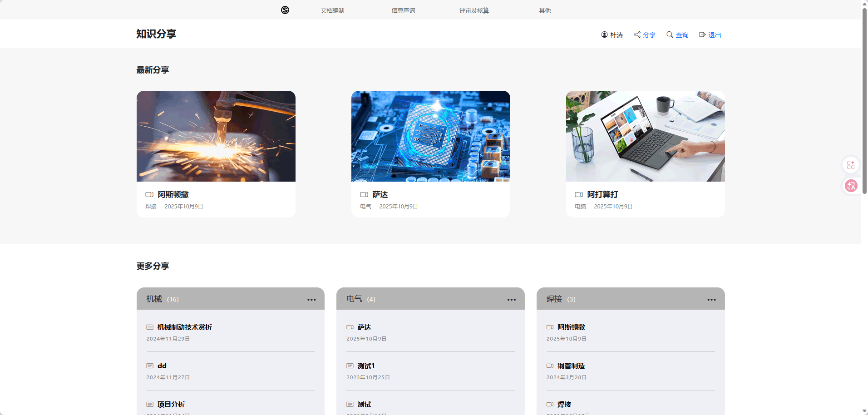Open 阿斯顿撒 item in 焊接 list
Image resolution: width=868 pixels, height=415 pixels.
(571, 327)
